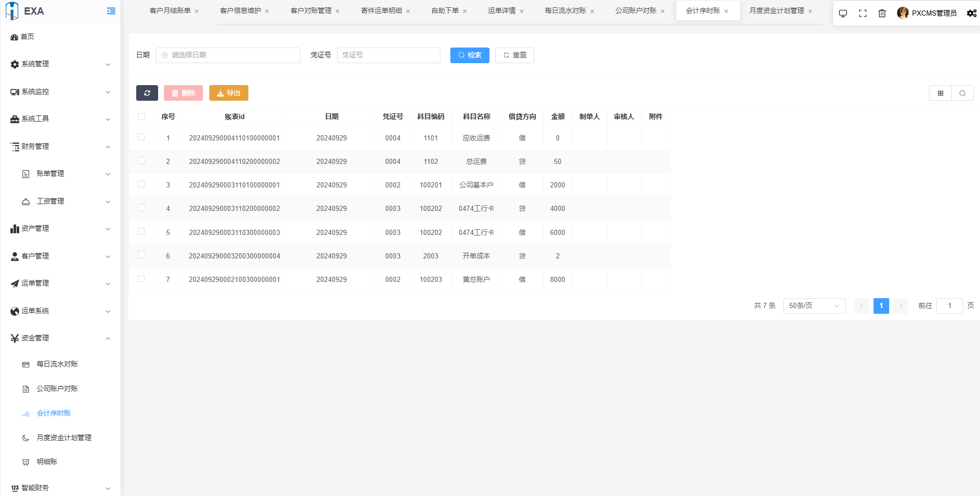This screenshot has height=496, width=980.
Task: Switch to the 运单详情 tab
Action: pos(502,11)
